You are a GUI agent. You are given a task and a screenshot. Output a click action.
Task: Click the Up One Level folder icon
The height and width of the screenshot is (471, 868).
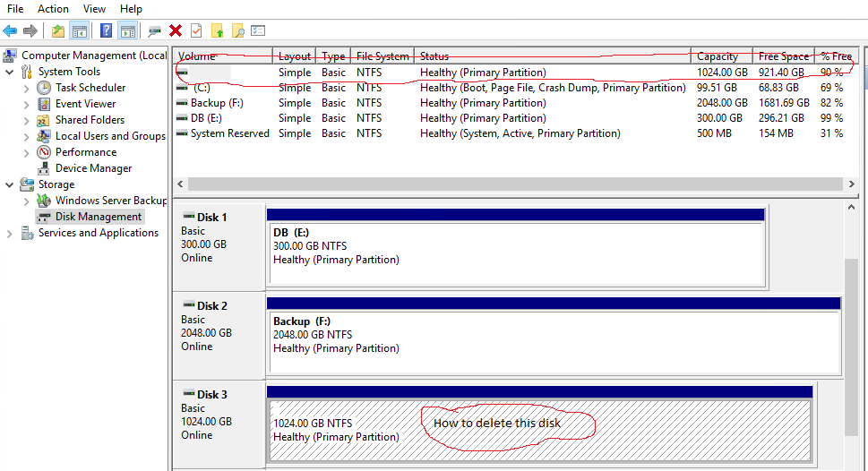point(58,30)
